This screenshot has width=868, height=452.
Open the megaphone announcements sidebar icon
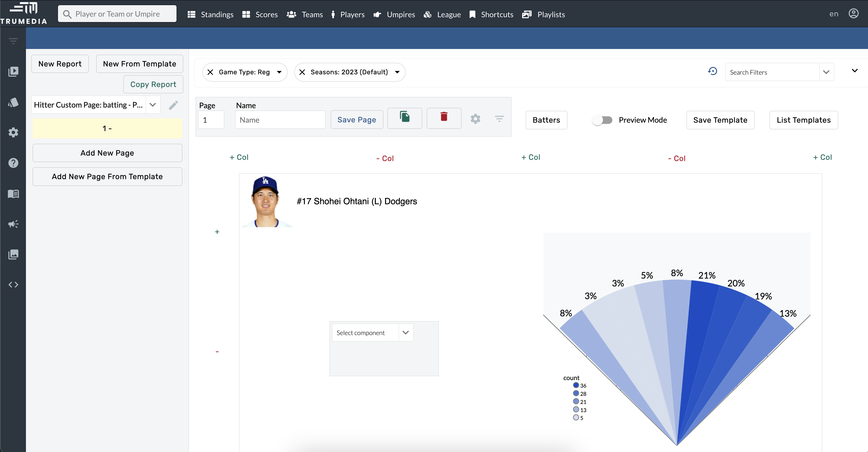pos(13,224)
